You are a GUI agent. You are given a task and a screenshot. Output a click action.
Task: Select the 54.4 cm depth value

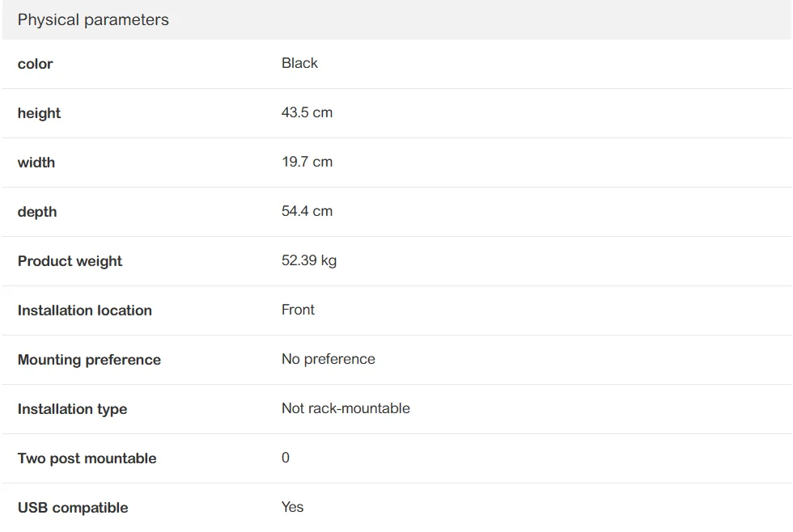coord(307,211)
